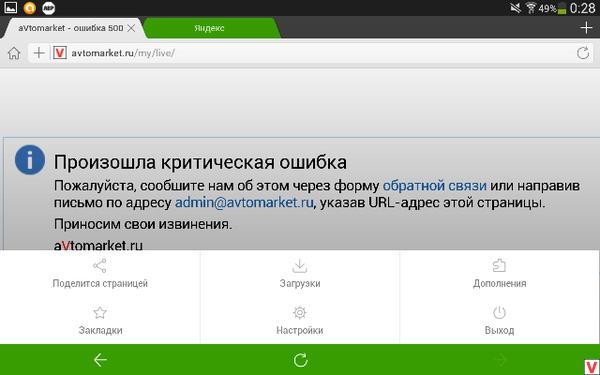Screen dimensions: 600x375
Task: Click the Произошла критическая ошибка heading
Action: (200, 162)
